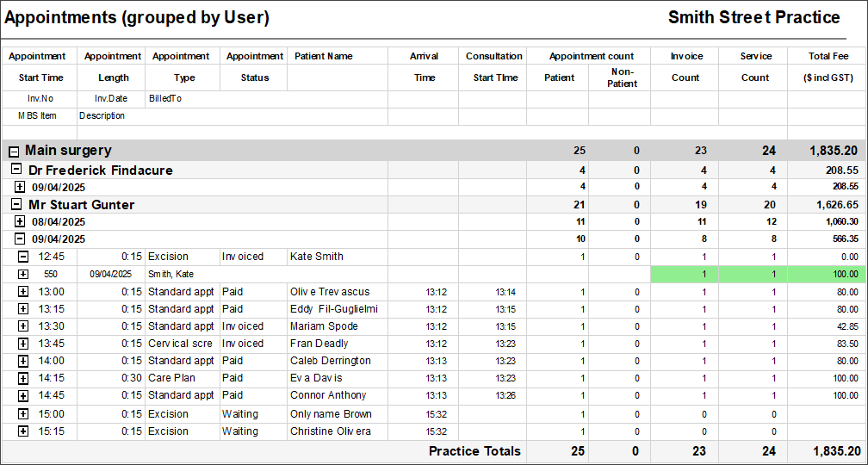Image resolution: width=868 pixels, height=465 pixels.
Task: Expand the 14:15 Eva Davis Care Plan
Action: point(23,378)
